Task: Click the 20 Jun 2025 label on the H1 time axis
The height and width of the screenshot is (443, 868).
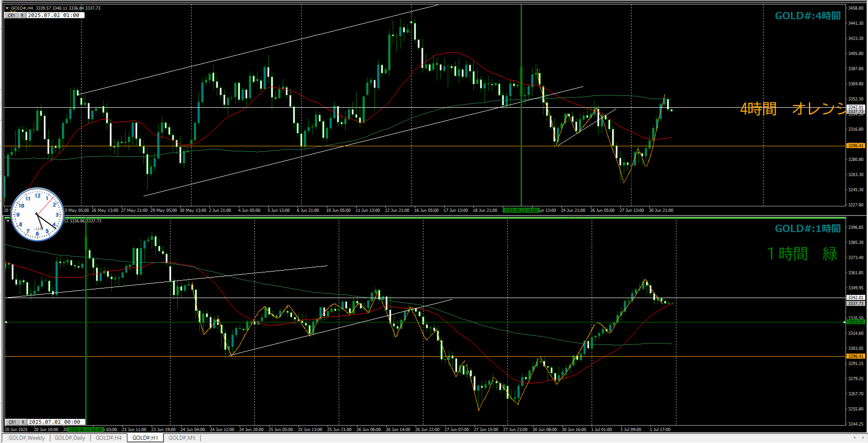Action: [16, 430]
